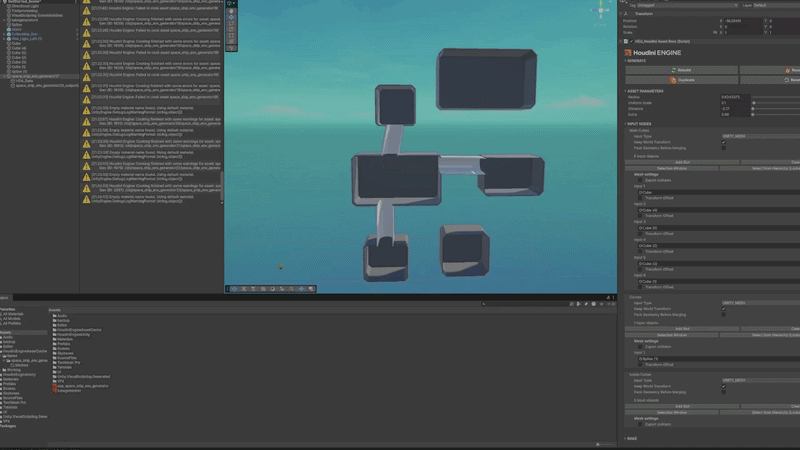Image resolution: width=800 pixels, height=450 pixels.
Task: Switch to the Project tab
Action: click(x=5, y=297)
